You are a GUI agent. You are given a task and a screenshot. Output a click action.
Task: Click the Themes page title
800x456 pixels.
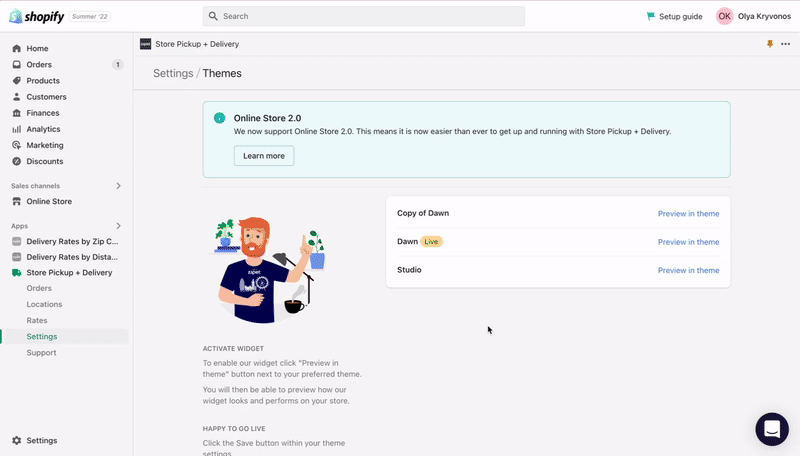point(222,73)
